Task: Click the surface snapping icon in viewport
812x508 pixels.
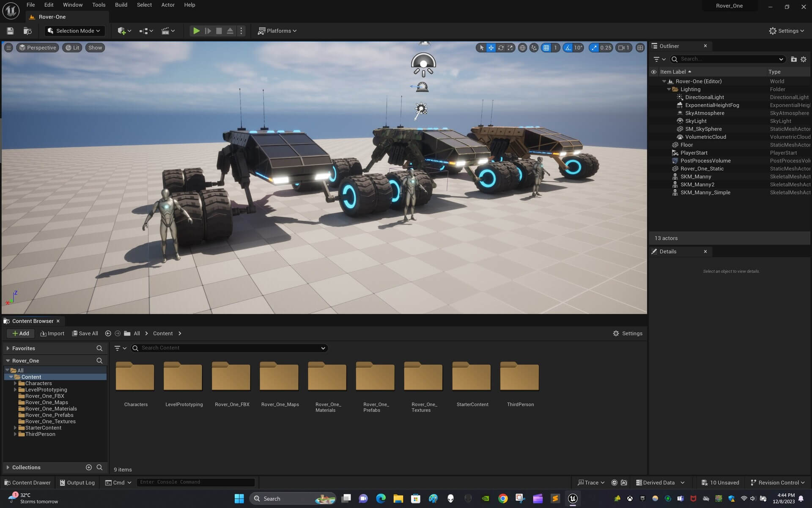Action: pos(534,48)
